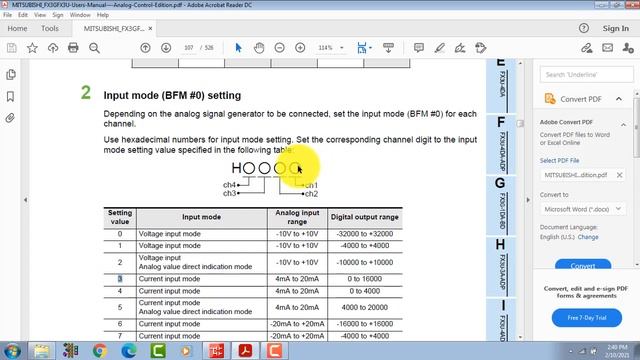The width and height of the screenshot is (640, 360).
Task: Click the Convert button
Action: [x=583, y=264]
